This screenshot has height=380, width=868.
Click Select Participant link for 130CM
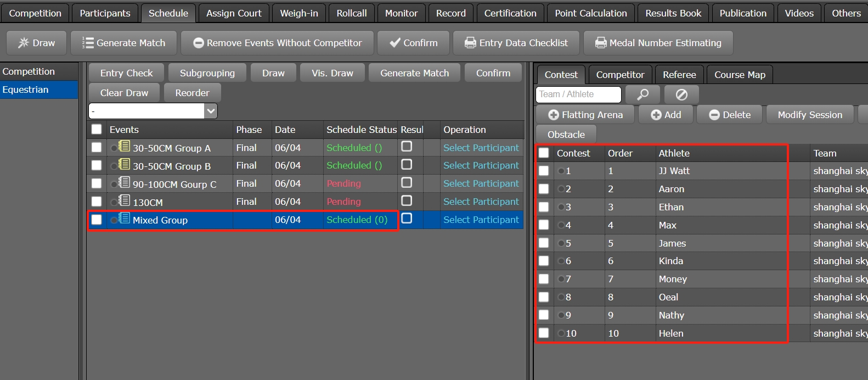pos(481,202)
